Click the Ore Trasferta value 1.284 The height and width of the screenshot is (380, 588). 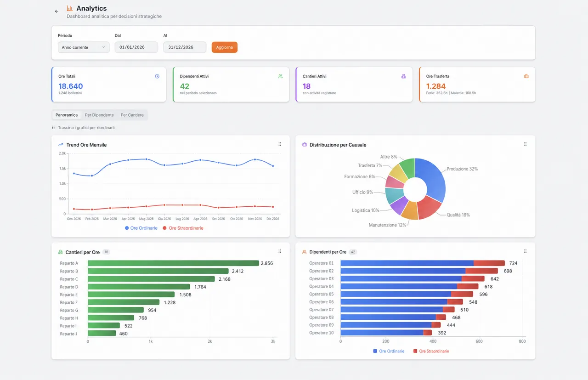point(436,86)
